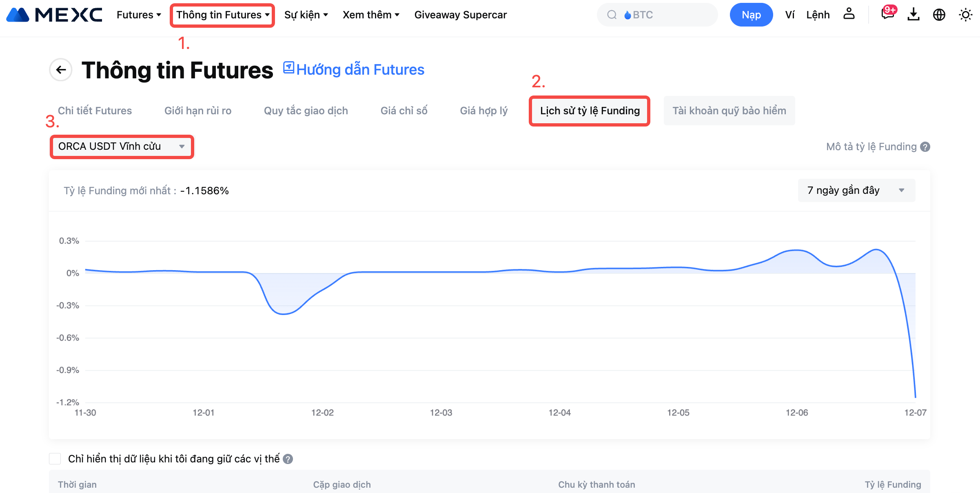Click the back arrow icon
This screenshot has height=493, width=980.
tap(61, 70)
